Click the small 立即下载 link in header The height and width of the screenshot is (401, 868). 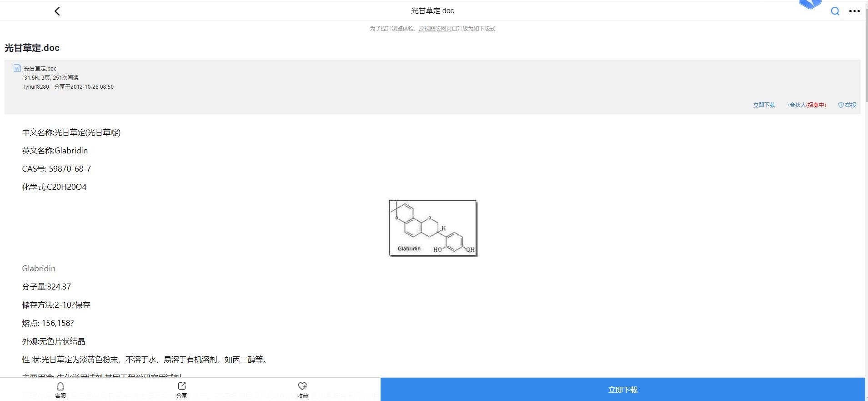click(764, 105)
